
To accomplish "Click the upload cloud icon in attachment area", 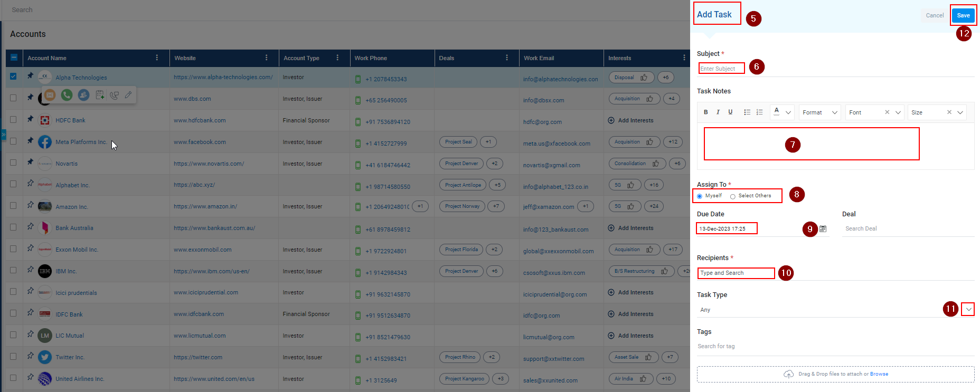I will [788, 374].
